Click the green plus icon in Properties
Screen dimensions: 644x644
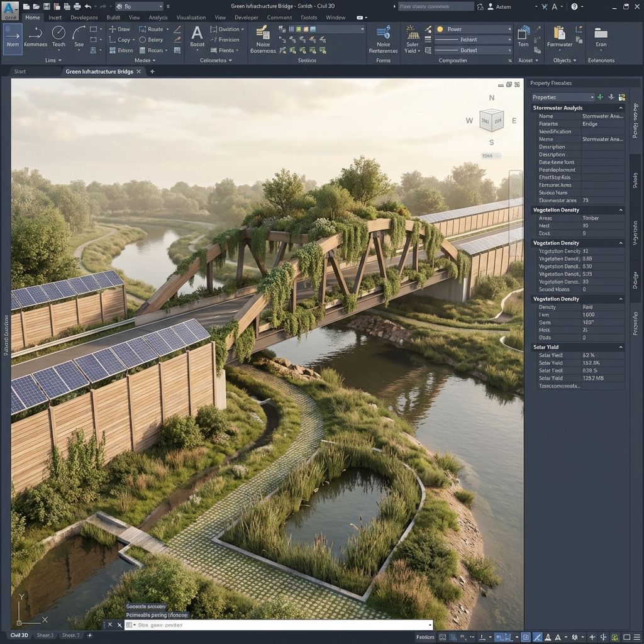point(600,97)
